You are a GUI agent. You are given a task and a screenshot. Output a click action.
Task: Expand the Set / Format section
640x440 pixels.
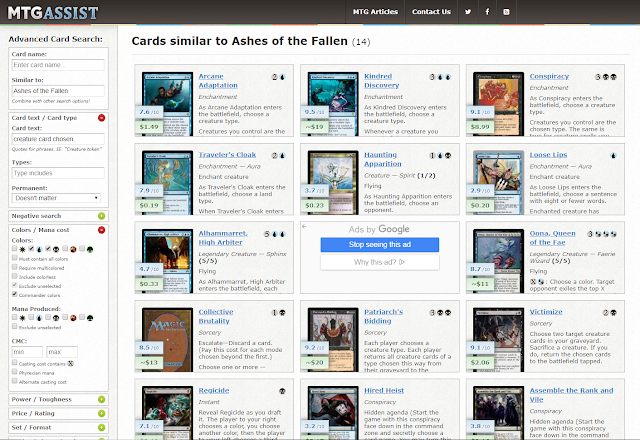click(x=102, y=427)
